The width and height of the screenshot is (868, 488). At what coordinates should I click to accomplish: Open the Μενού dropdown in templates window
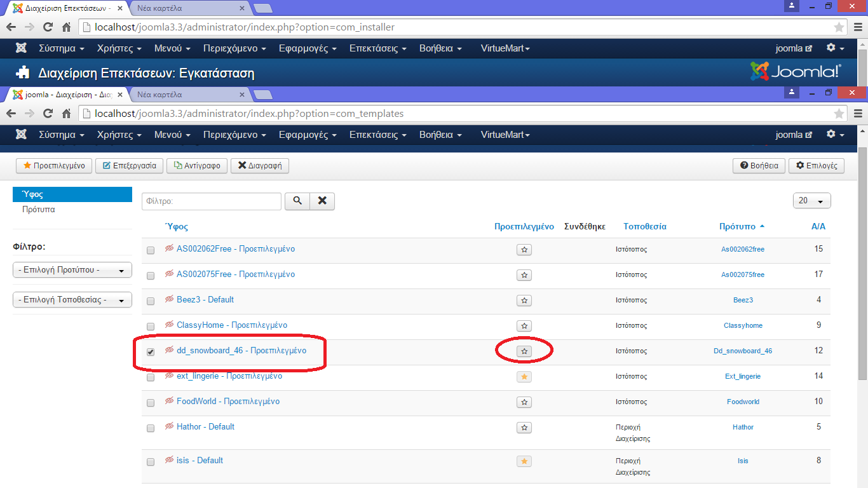172,135
